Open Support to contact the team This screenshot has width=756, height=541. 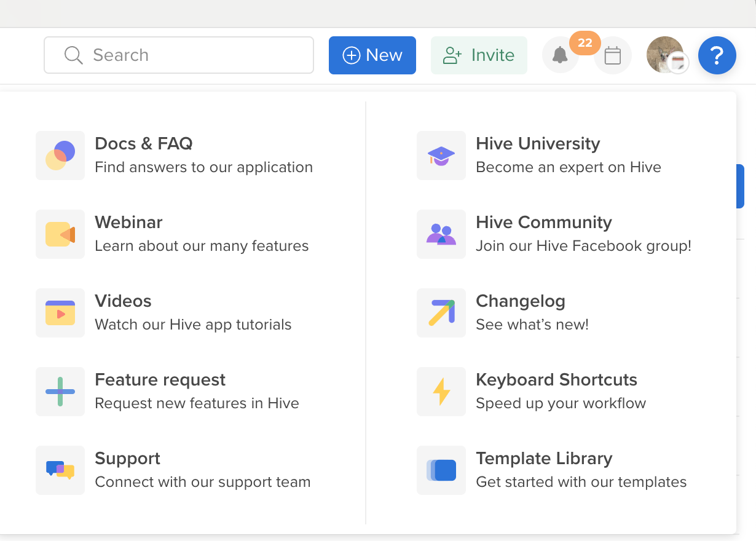(127, 458)
